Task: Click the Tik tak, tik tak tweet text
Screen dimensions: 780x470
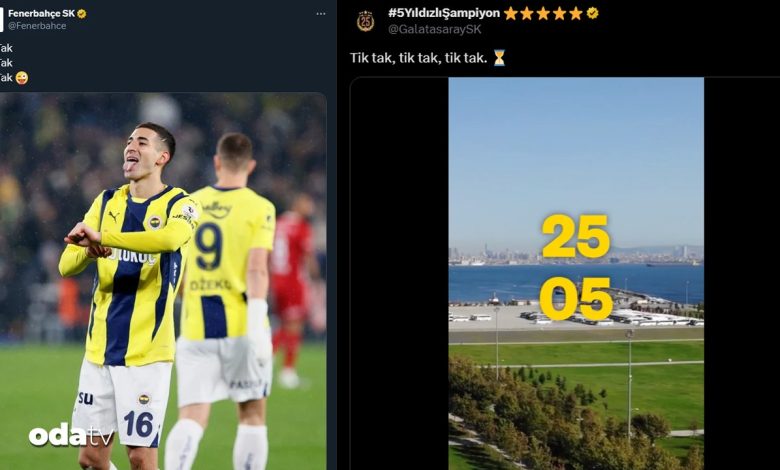Action: pos(418,58)
